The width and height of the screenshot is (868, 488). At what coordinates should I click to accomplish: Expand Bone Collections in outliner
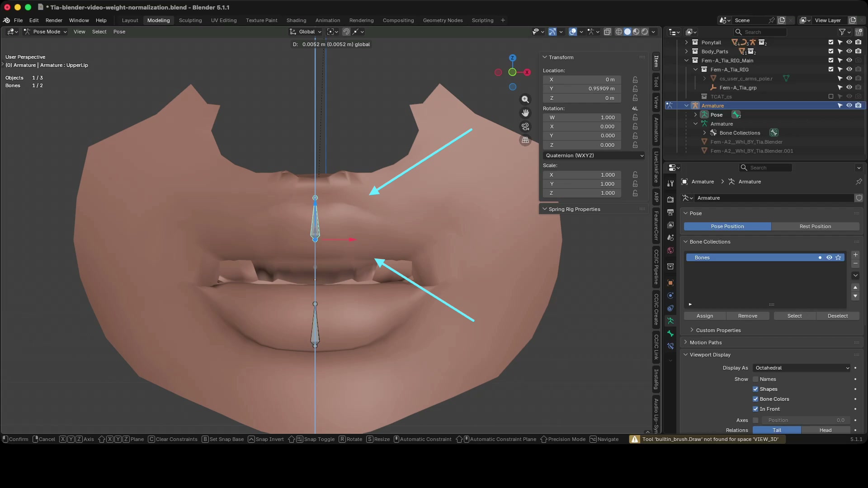coord(704,133)
